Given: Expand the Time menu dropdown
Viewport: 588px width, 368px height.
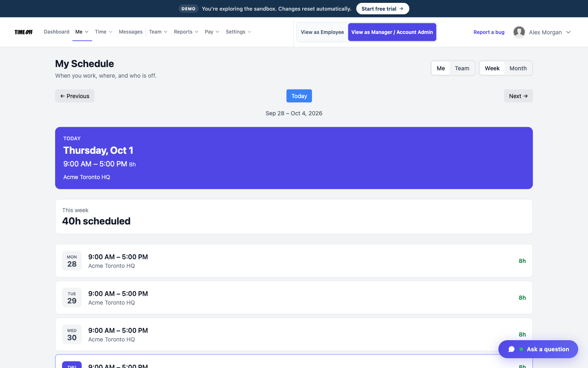Looking at the screenshot, I should click(x=104, y=32).
